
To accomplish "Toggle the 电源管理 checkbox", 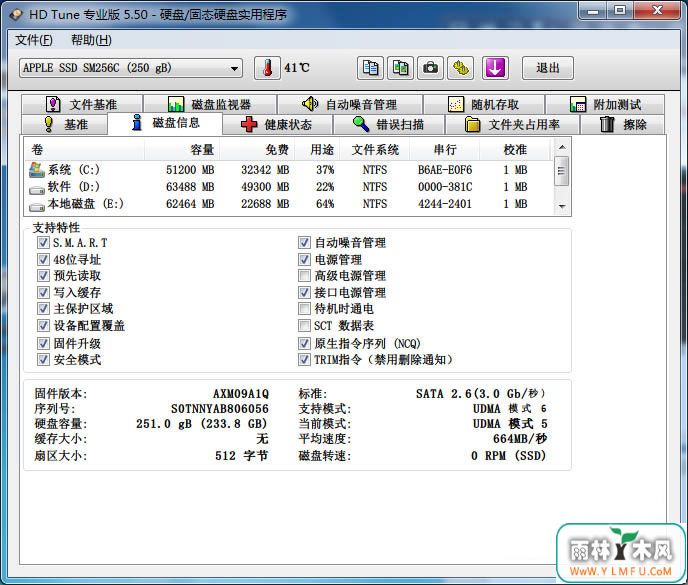I will 304,259.
